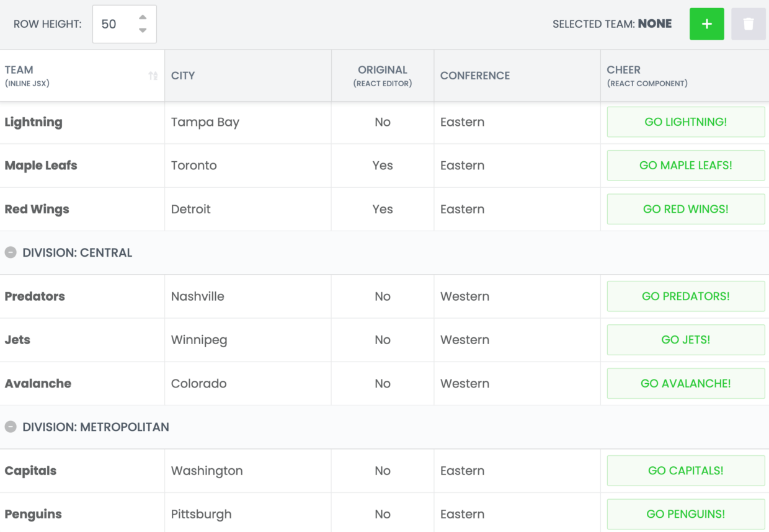Viewport: 769px width, 532px height.
Task: Select the Avalanche team cell
Action: click(x=82, y=383)
